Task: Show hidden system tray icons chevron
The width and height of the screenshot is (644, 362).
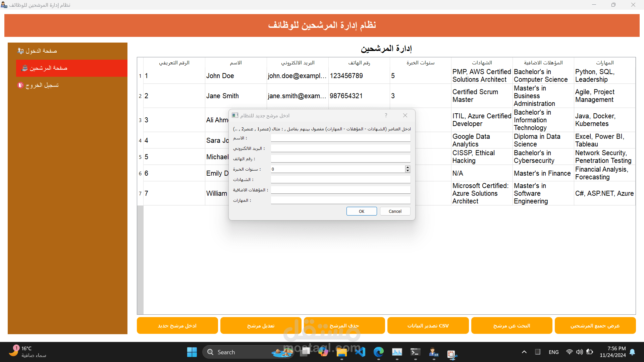Action: tap(524, 352)
